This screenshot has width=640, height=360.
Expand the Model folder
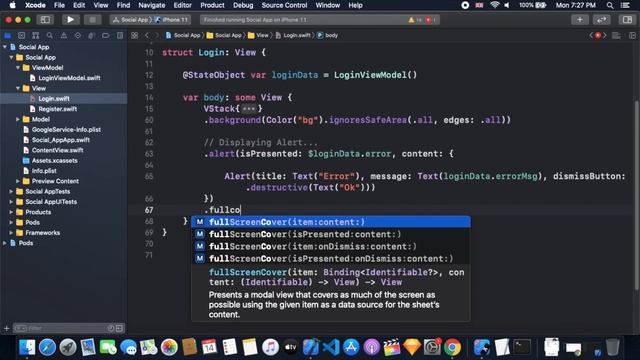pos(18,119)
